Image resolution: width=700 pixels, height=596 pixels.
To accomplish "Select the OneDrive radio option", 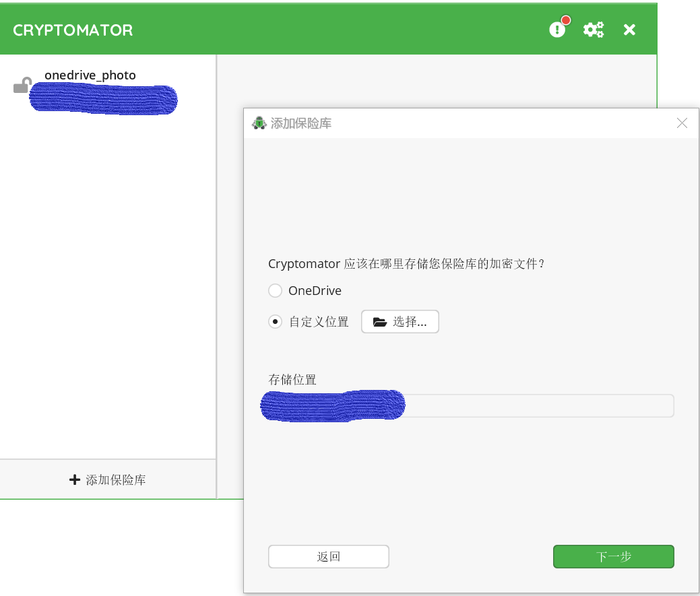I will click(x=275, y=290).
